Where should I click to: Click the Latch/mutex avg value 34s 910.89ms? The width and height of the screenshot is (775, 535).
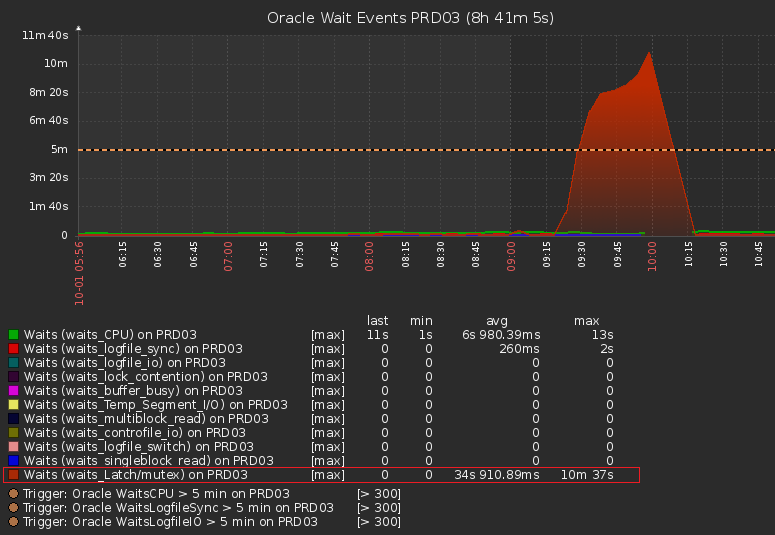pyautogui.click(x=497, y=475)
